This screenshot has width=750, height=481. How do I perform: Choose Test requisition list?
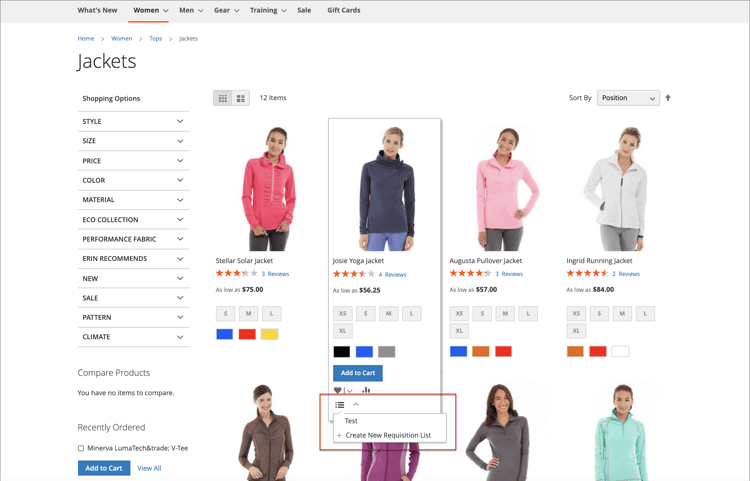pyautogui.click(x=351, y=421)
